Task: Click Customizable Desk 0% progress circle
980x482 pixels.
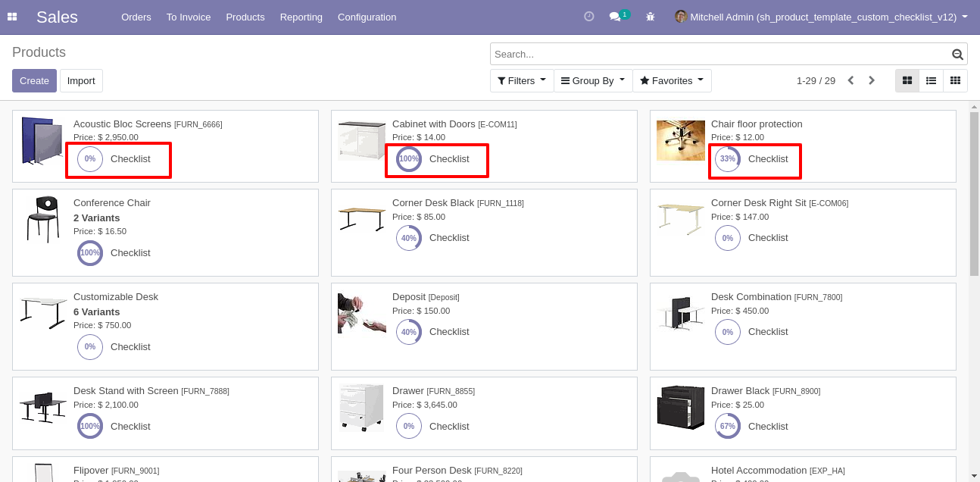Action: 90,347
